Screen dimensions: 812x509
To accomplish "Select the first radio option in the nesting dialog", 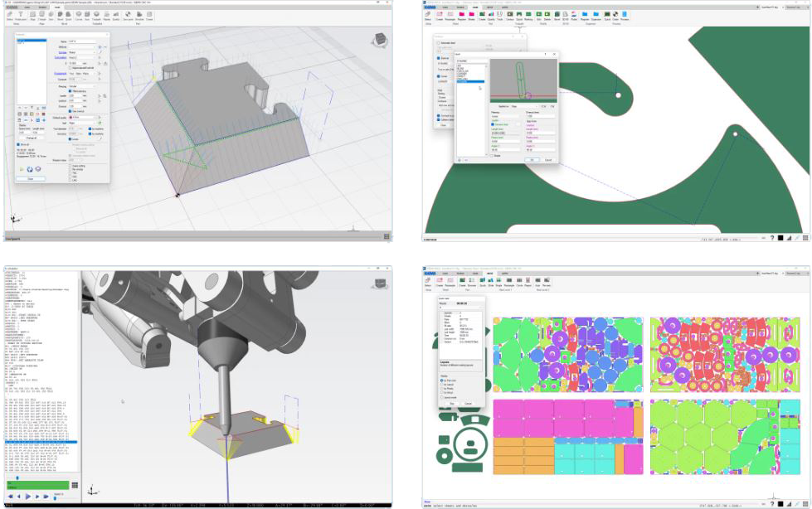I will (442, 381).
